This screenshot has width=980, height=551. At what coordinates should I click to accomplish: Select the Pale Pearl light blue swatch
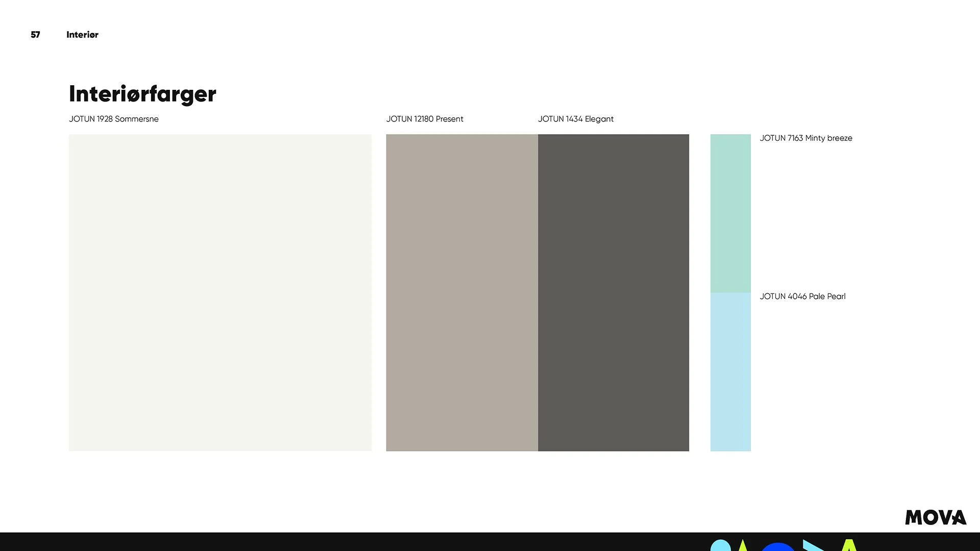[730, 371]
